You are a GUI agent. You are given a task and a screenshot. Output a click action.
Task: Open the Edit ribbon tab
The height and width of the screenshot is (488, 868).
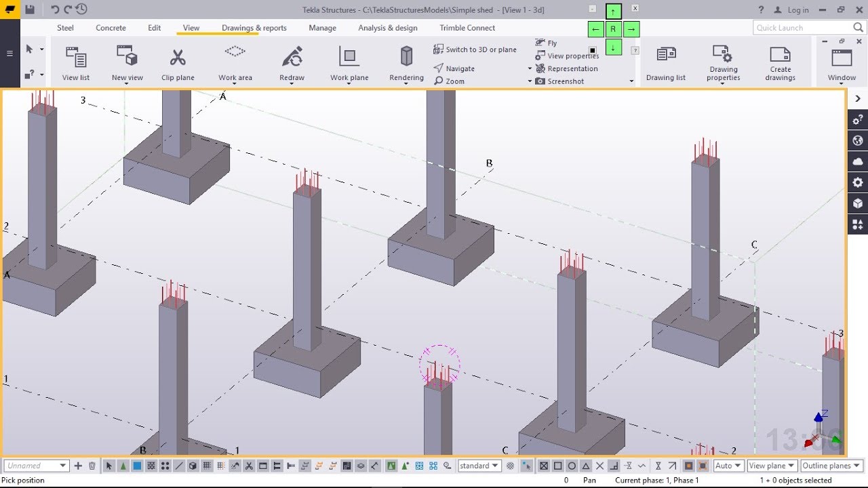pyautogui.click(x=155, y=28)
